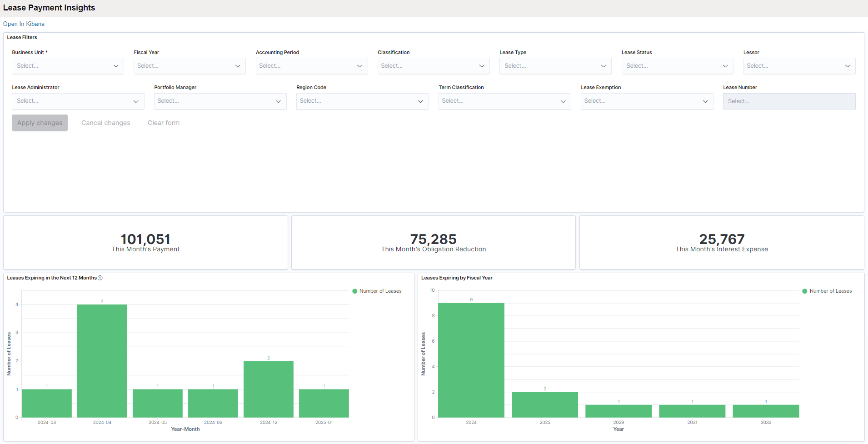Toggle Number of Leases legend on monthly chart
This screenshot has height=444, width=868.
(377, 291)
